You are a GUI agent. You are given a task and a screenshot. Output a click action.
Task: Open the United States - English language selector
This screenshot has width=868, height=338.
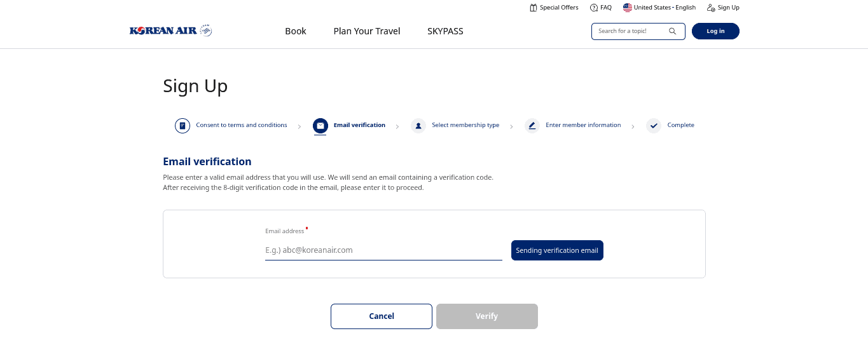(665, 8)
